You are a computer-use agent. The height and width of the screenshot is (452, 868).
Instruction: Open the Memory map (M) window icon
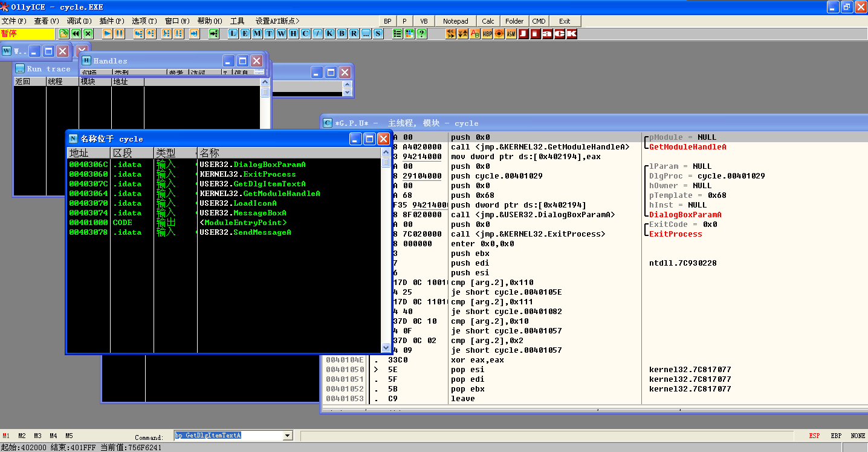[257, 34]
